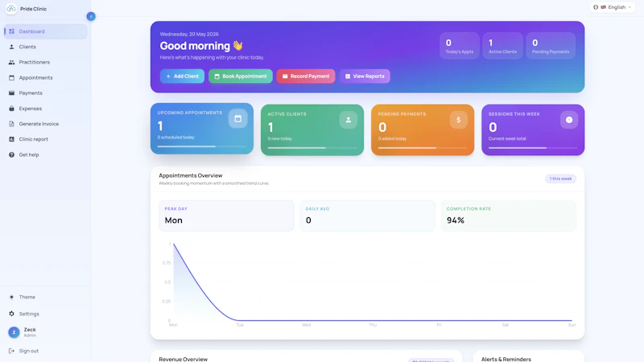Toggle the Theme sun icon
Image resolution: width=644 pixels, height=362 pixels.
(11, 297)
